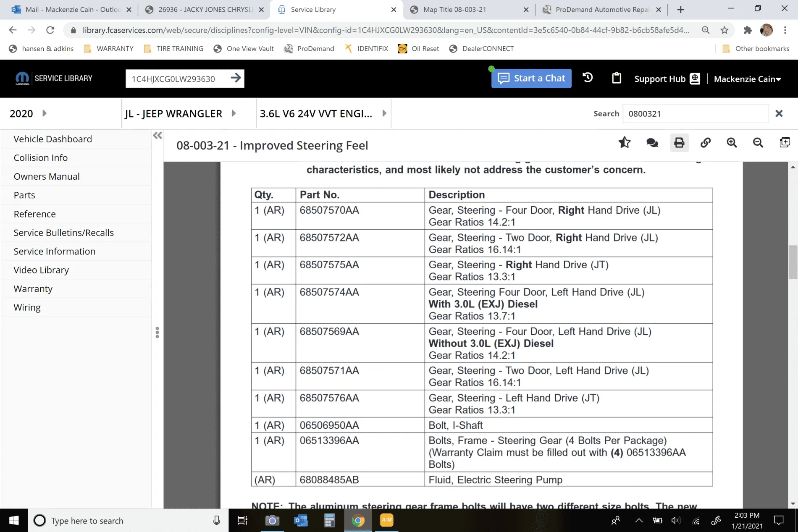Open Wiring section in sidebar
Image resolution: width=798 pixels, height=532 pixels.
click(x=27, y=307)
